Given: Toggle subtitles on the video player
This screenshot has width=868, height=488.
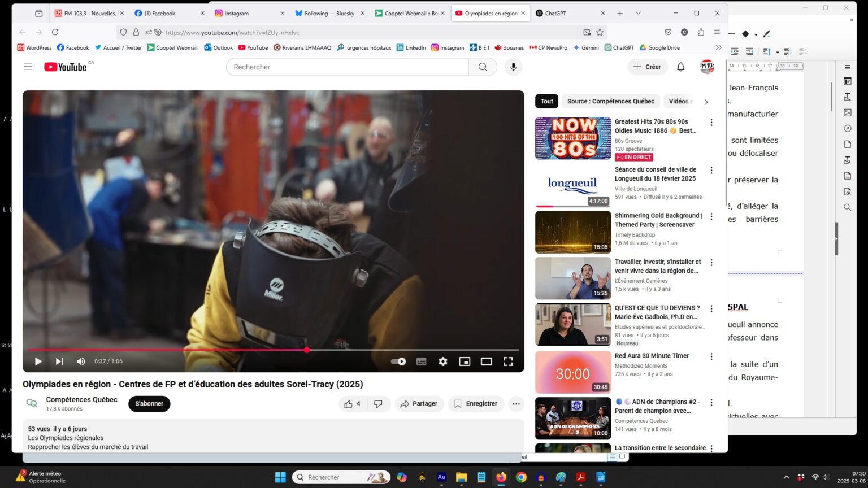Looking at the screenshot, I should [x=422, y=361].
